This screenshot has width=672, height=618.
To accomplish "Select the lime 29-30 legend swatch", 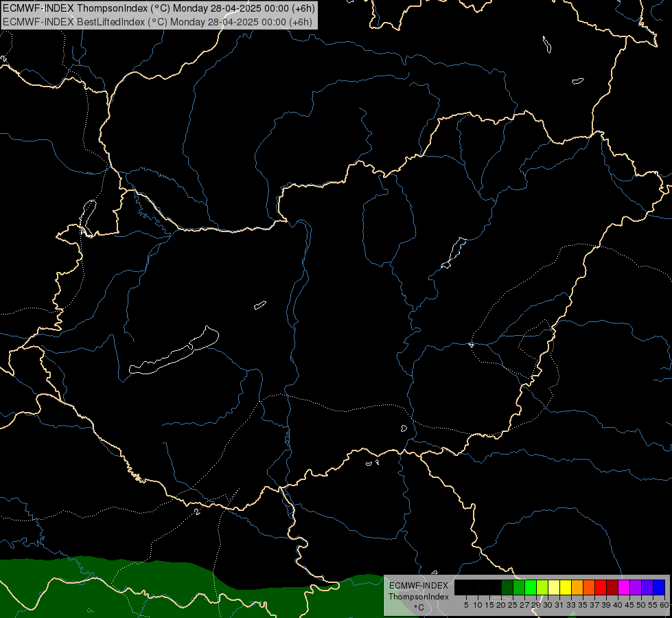I will pyautogui.click(x=542, y=587).
